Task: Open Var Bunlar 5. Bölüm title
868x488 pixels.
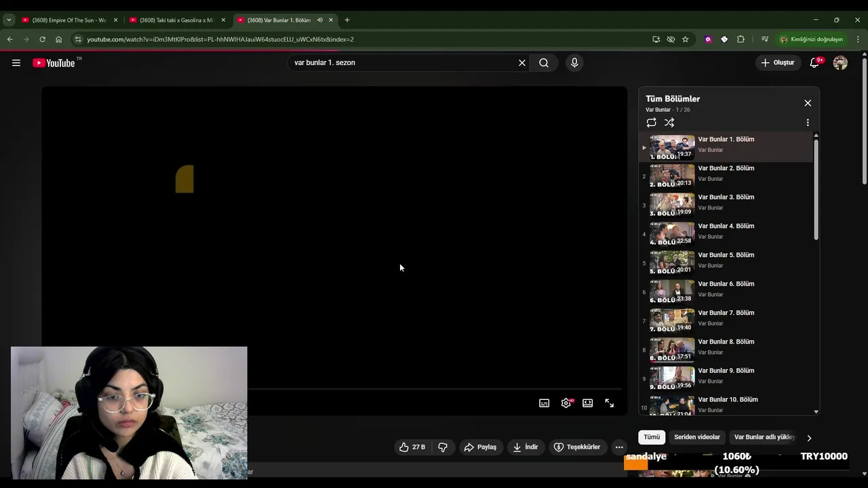Action: click(726, 255)
